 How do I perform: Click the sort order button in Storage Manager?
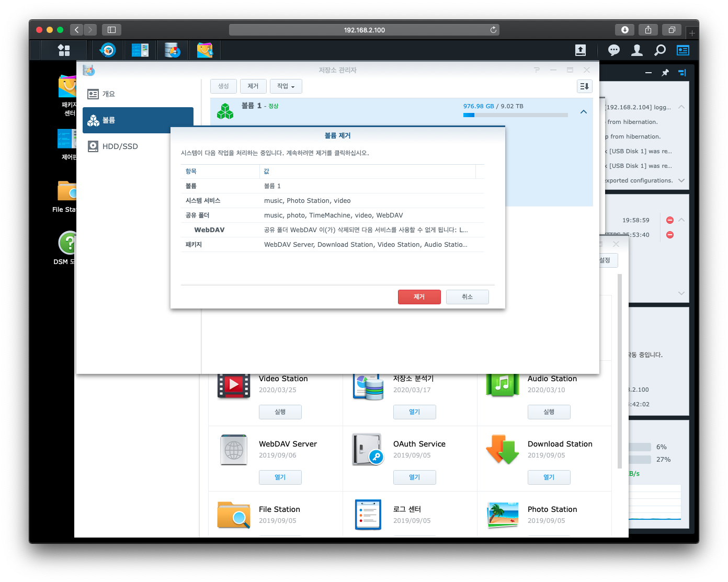[x=585, y=86]
